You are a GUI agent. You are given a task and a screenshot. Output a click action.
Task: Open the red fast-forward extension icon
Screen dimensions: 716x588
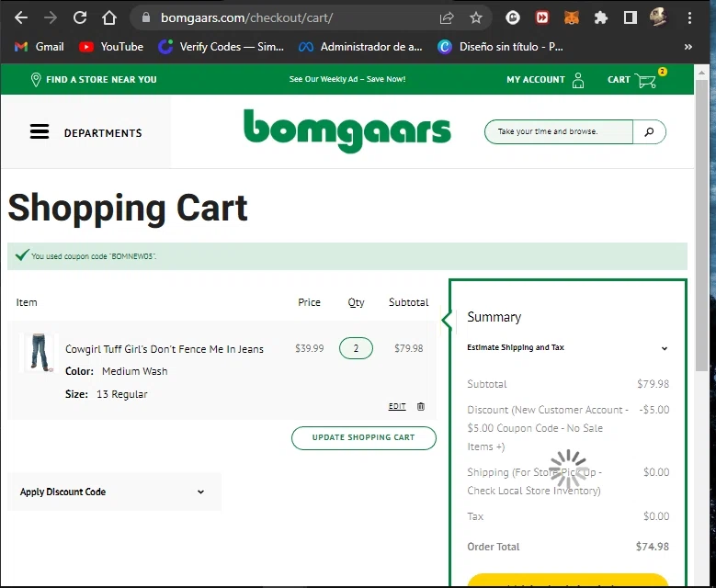(542, 17)
